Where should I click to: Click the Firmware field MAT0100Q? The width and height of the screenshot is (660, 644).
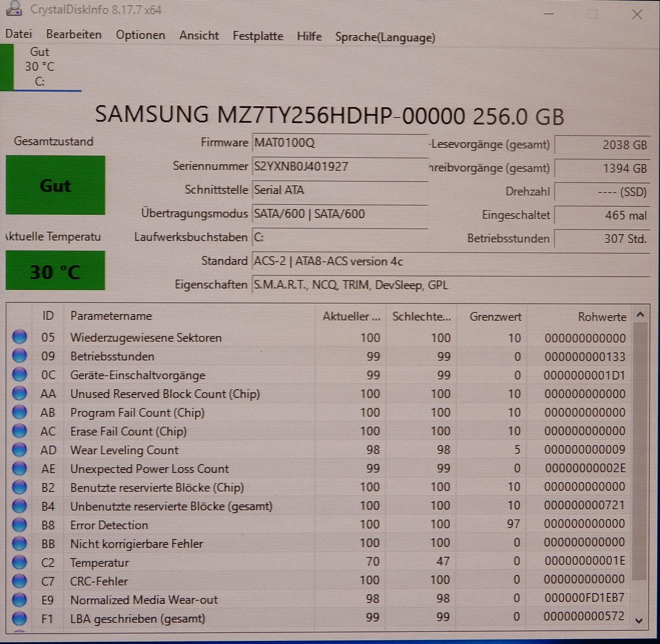(340, 143)
